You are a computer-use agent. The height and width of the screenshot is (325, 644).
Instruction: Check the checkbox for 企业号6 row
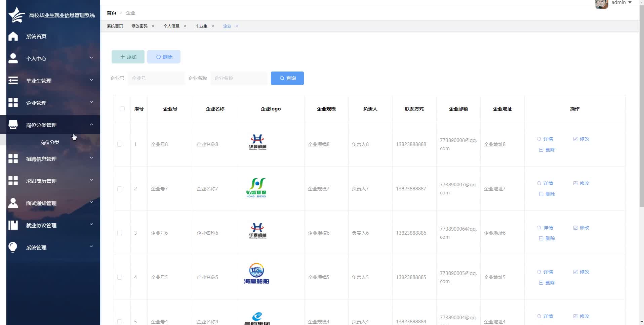tap(120, 233)
